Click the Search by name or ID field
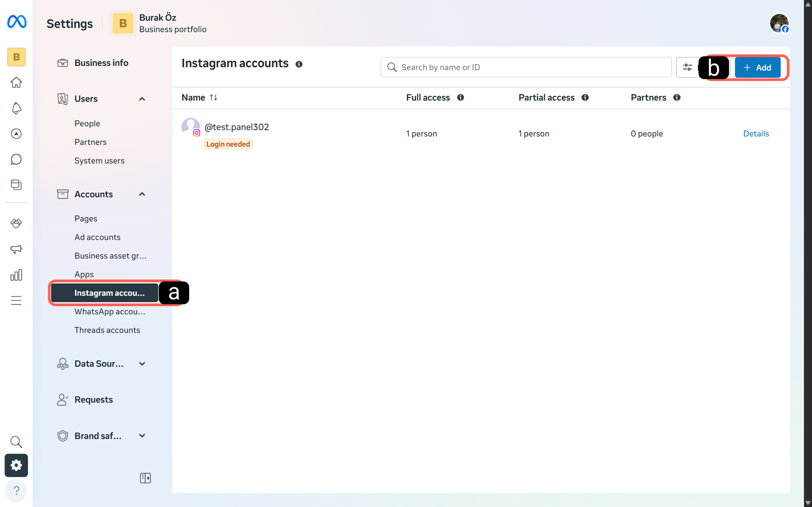The width and height of the screenshot is (812, 507). [526, 67]
